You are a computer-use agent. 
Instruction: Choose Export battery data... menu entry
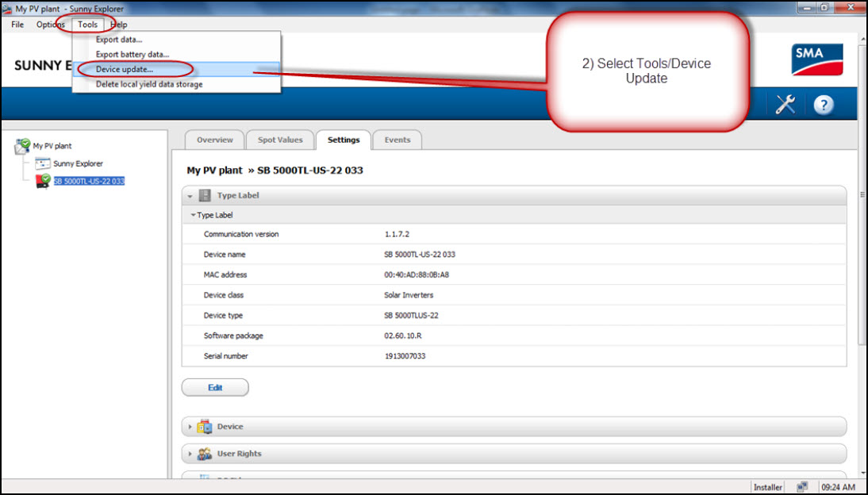click(x=177, y=54)
